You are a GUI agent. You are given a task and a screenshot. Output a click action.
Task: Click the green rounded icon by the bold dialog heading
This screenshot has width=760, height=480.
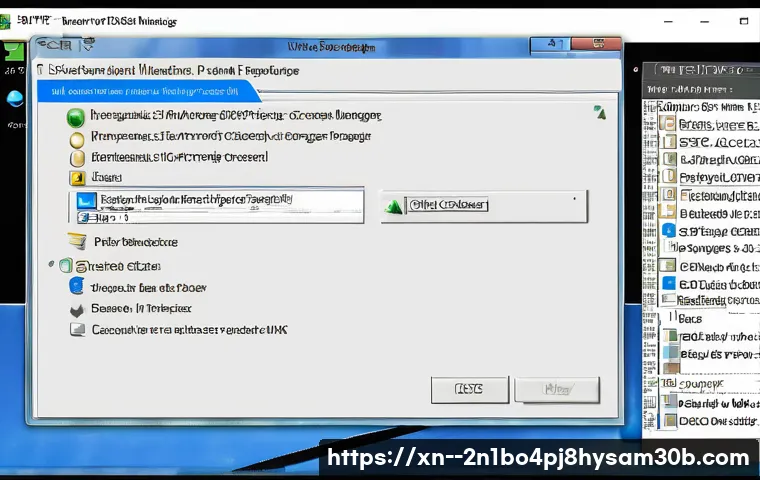[66, 266]
